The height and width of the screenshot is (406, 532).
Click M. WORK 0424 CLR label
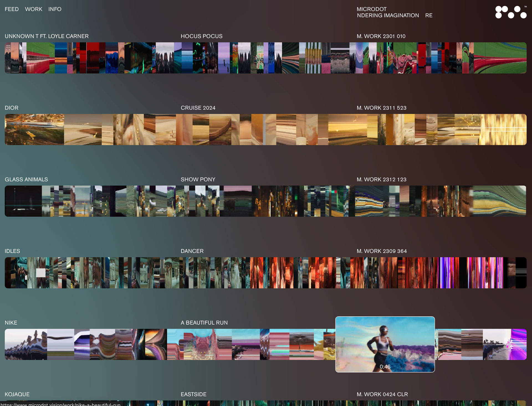point(382,394)
